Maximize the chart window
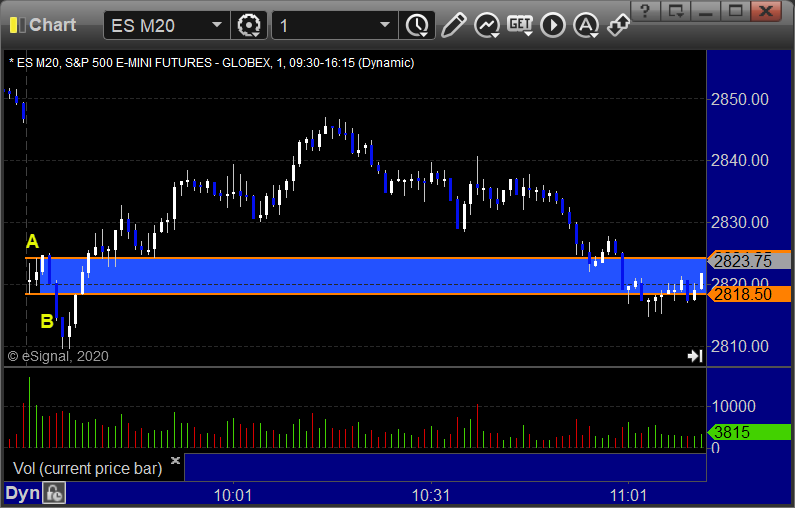The image size is (795, 508). pos(736,11)
